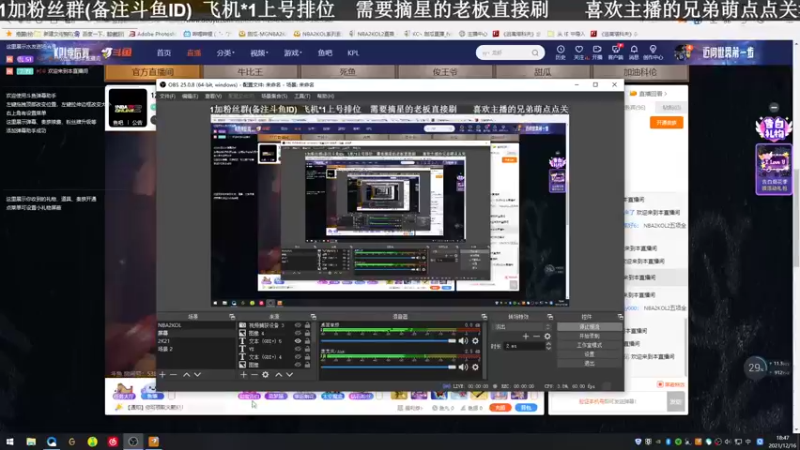Pop out the Sources dock panel
This screenshot has height=450, width=800.
(x=313, y=317)
